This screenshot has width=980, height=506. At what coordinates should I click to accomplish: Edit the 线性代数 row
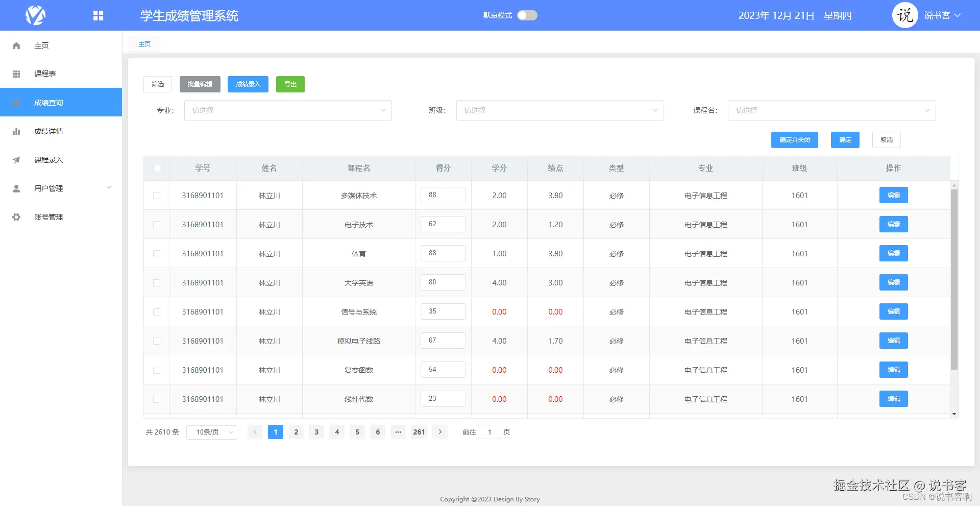pos(894,399)
